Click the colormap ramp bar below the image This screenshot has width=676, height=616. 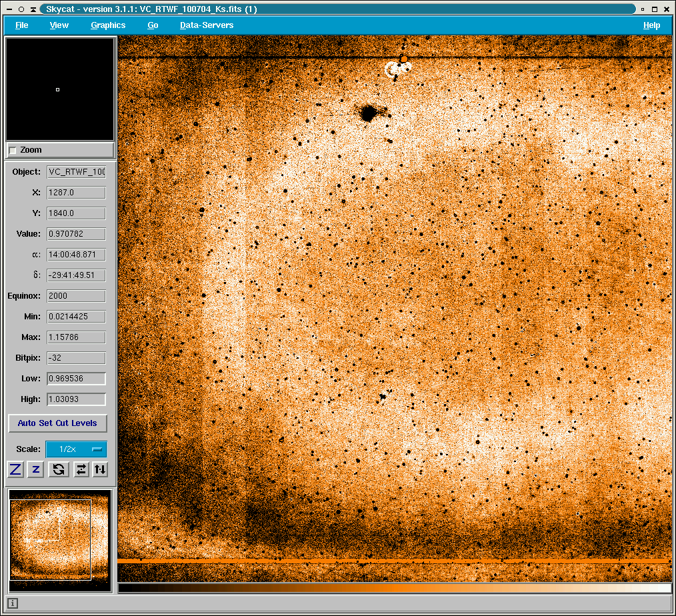(394, 588)
